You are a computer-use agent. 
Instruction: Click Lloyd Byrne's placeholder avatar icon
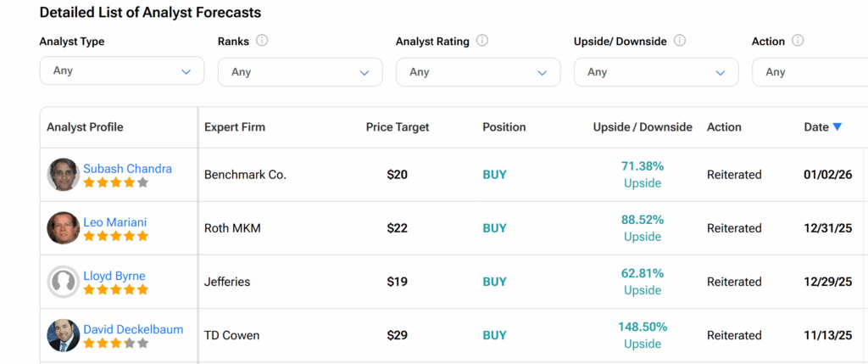point(63,282)
